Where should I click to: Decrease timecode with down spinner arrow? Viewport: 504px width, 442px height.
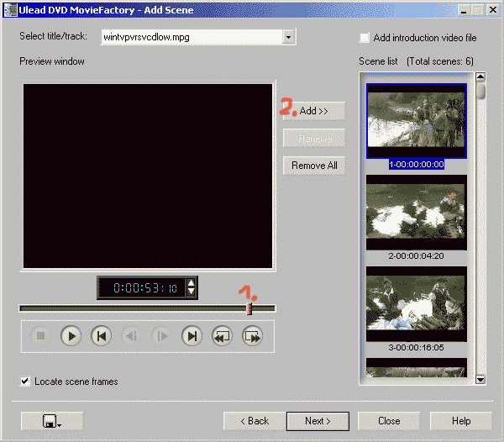pos(191,292)
